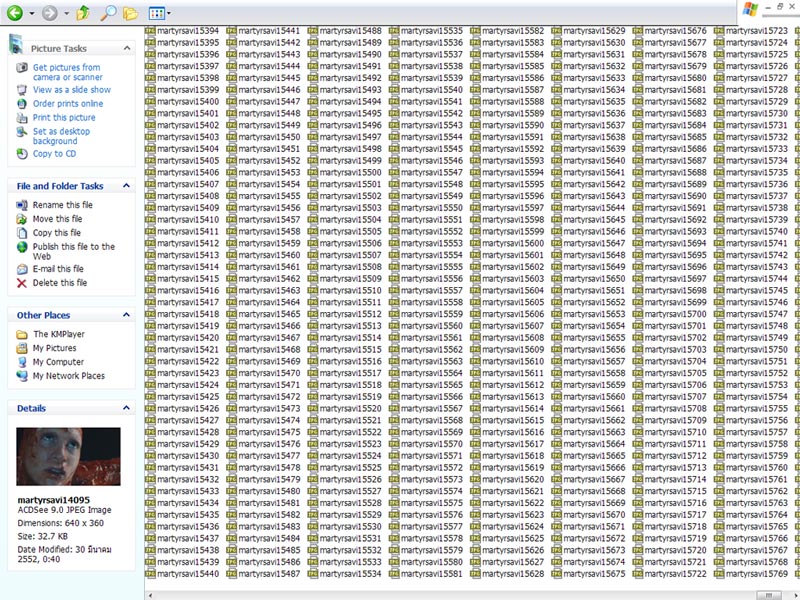Select file martyrsavi15769
The image size is (800, 600).
tap(752, 573)
